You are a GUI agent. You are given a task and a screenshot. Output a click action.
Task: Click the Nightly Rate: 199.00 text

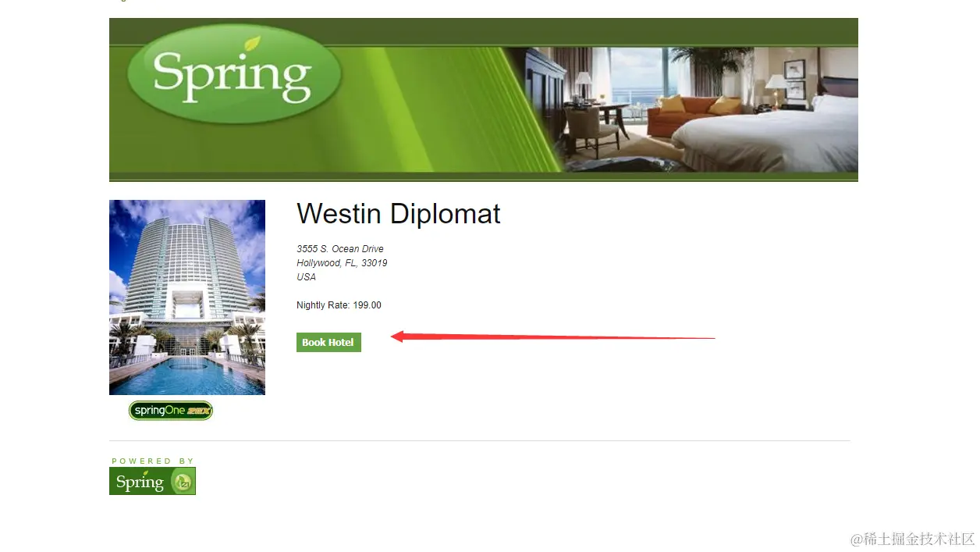coord(339,305)
